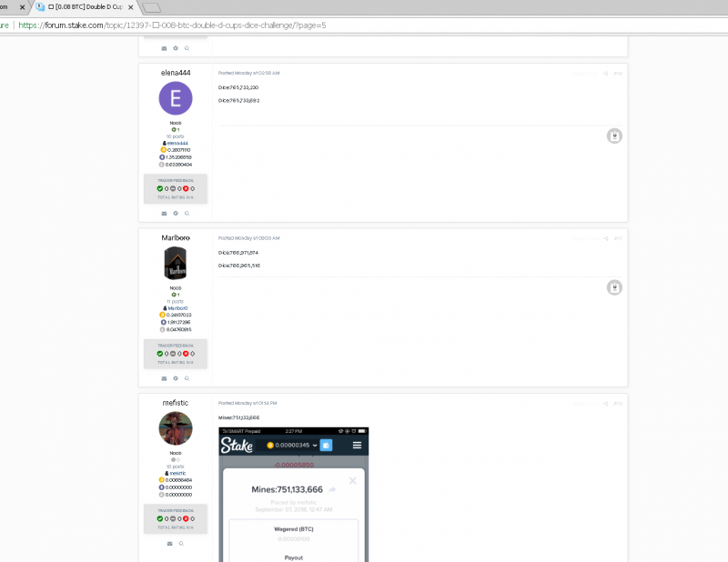Click red negative feedback icon for mefistic

click(186, 519)
